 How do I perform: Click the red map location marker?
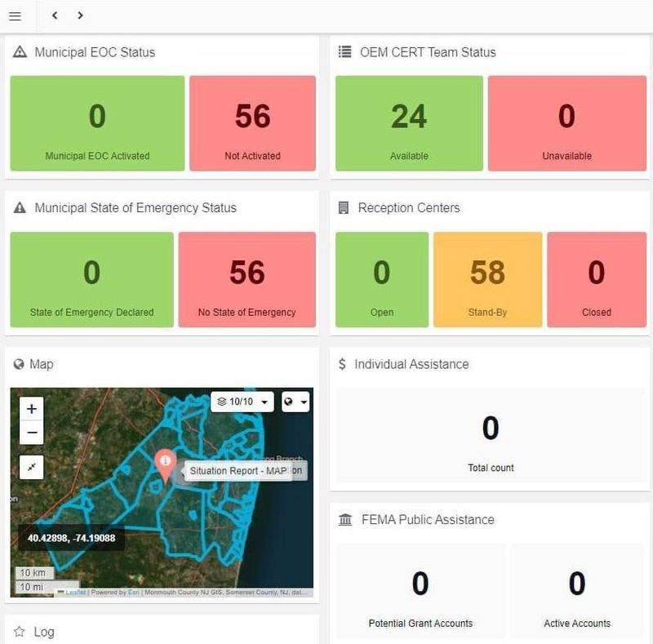[x=167, y=462]
